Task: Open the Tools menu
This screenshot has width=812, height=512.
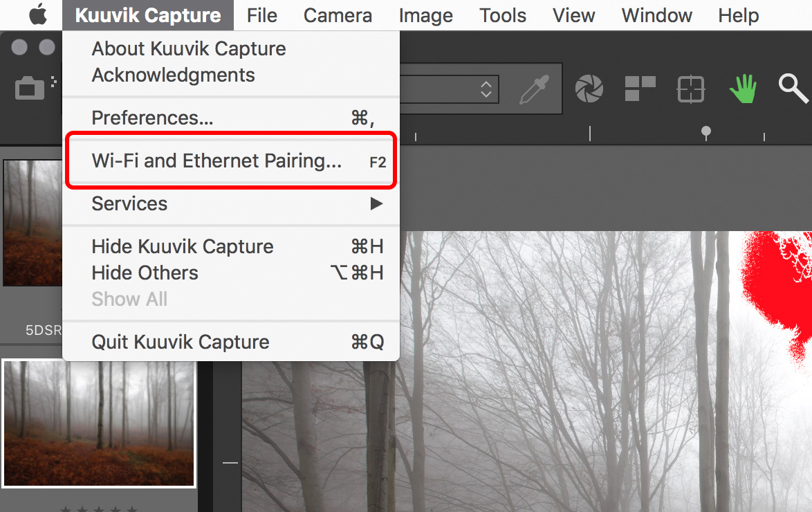Action: (502, 15)
